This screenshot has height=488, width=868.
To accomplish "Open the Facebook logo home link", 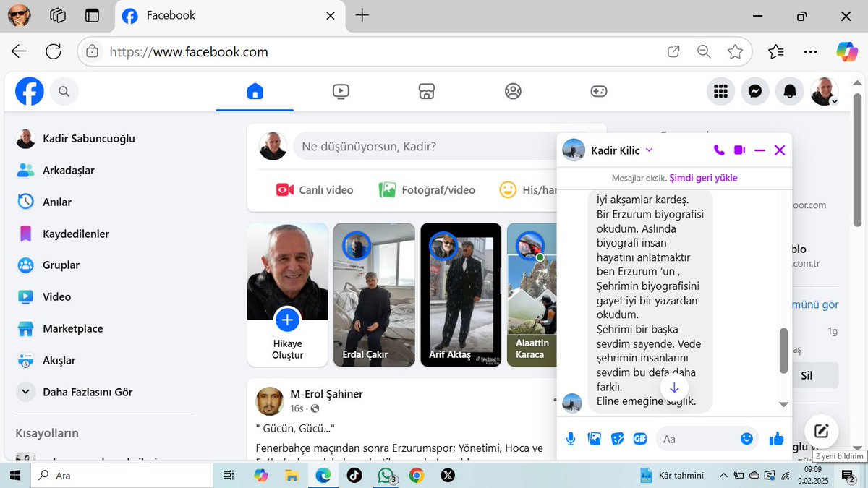I will point(30,91).
